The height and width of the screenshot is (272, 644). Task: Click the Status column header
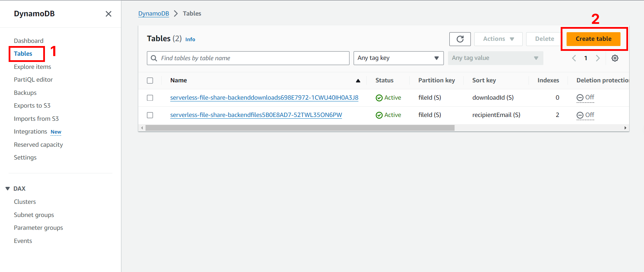click(x=384, y=80)
